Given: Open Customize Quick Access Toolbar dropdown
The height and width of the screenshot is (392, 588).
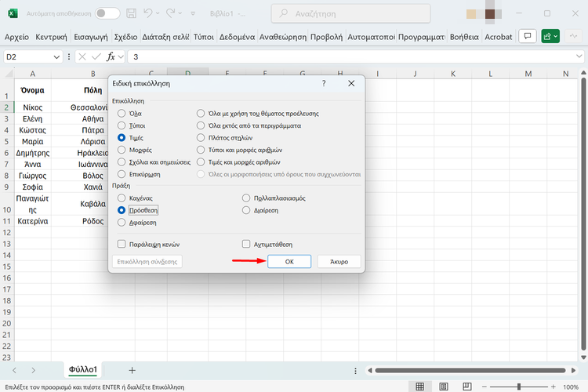Looking at the screenshot, I should coord(193,13).
